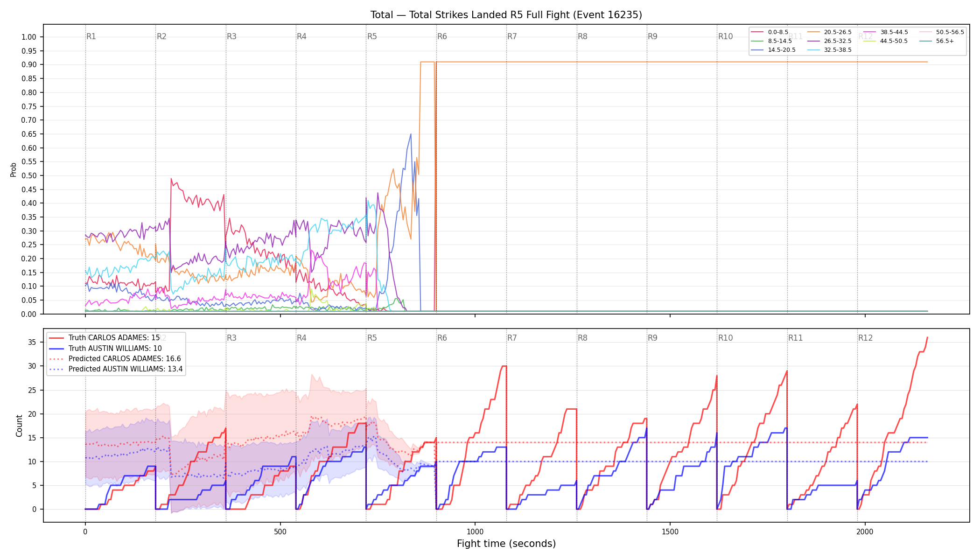Screen dimensions: 980x560
Task: Click the 'Count' y-axis label
Action: pyautogui.click(x=19, y=426)
